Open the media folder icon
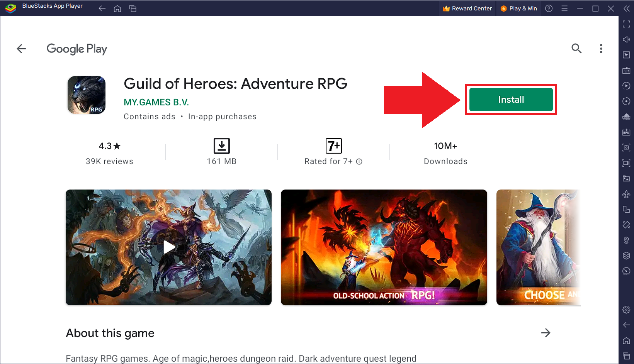Screen dimensions: 634x364 pos(626,178)
